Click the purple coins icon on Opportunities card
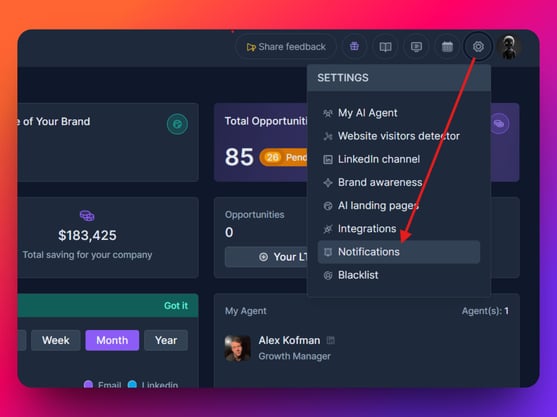The height and width of the screenshot is (417, 557). point(499,124)
